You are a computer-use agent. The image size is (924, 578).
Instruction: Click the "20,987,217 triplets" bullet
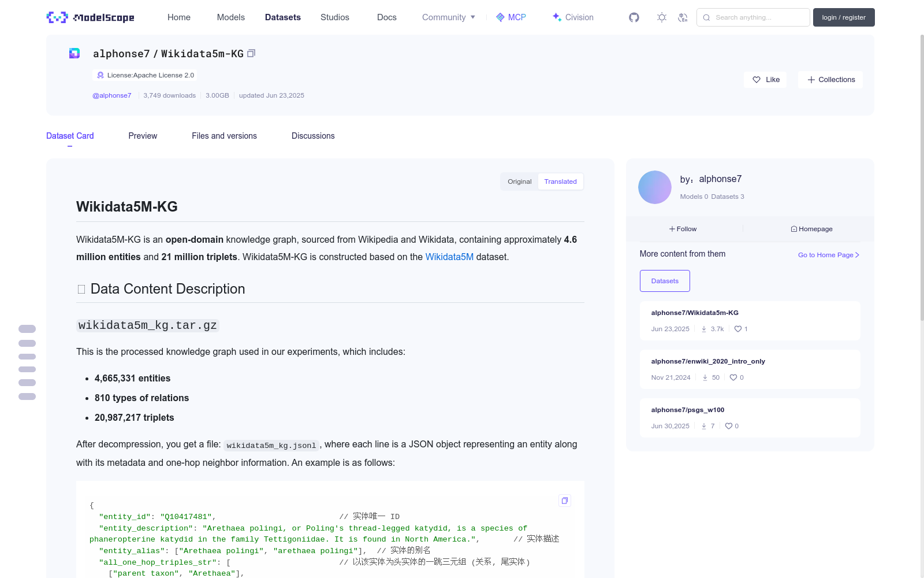(x=135, y=417)
